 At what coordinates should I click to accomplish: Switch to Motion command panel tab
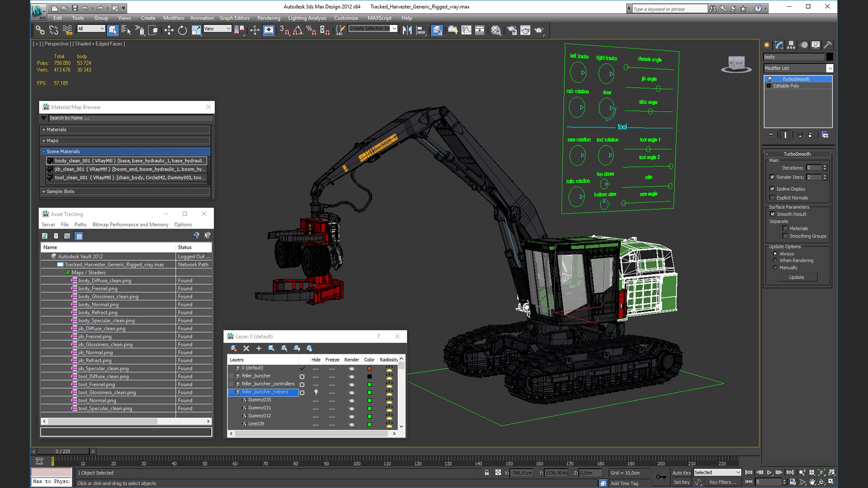[x=804, y=45]
